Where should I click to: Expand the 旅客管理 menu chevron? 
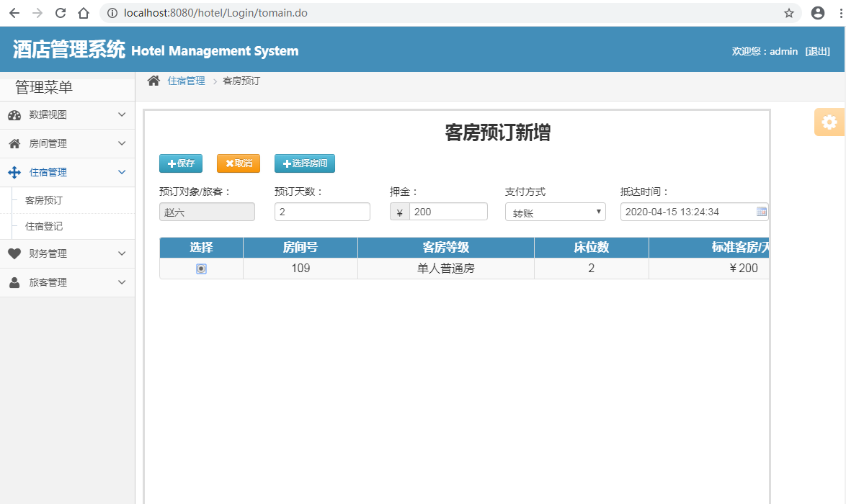tap(122, 282)
